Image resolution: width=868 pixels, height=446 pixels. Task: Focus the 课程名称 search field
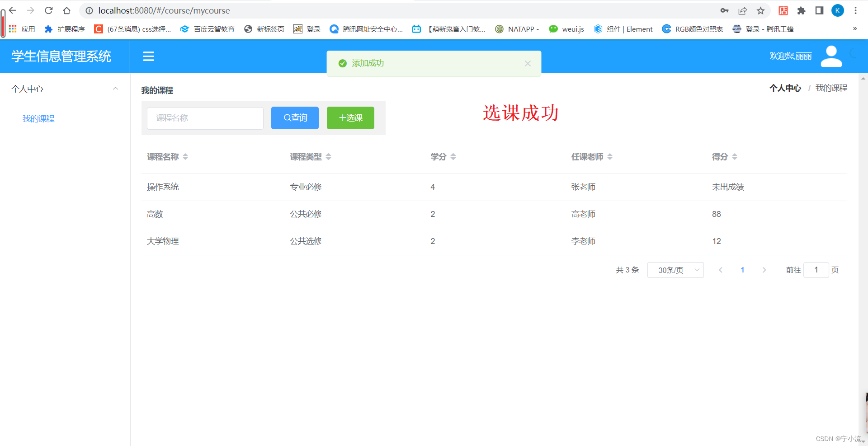(205, 118)
